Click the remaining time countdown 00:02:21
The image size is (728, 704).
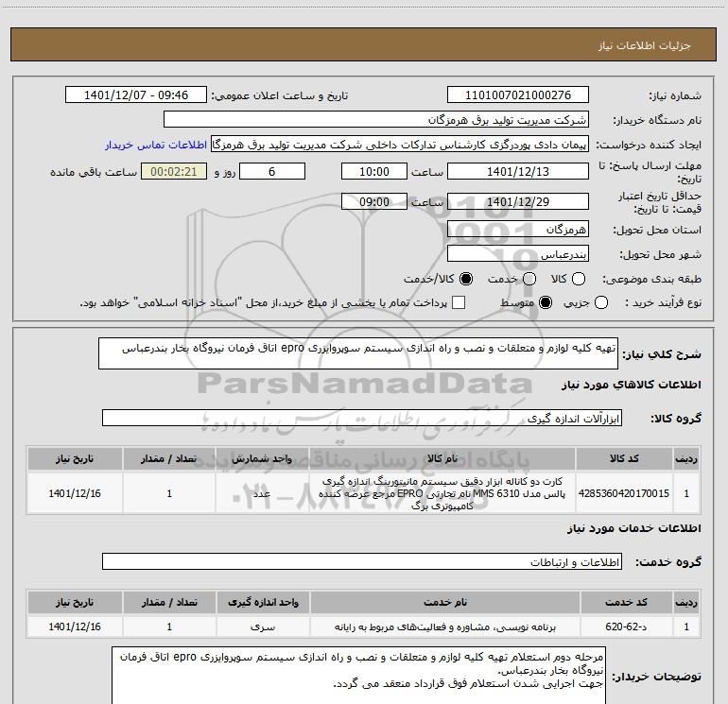coord(174,172)
